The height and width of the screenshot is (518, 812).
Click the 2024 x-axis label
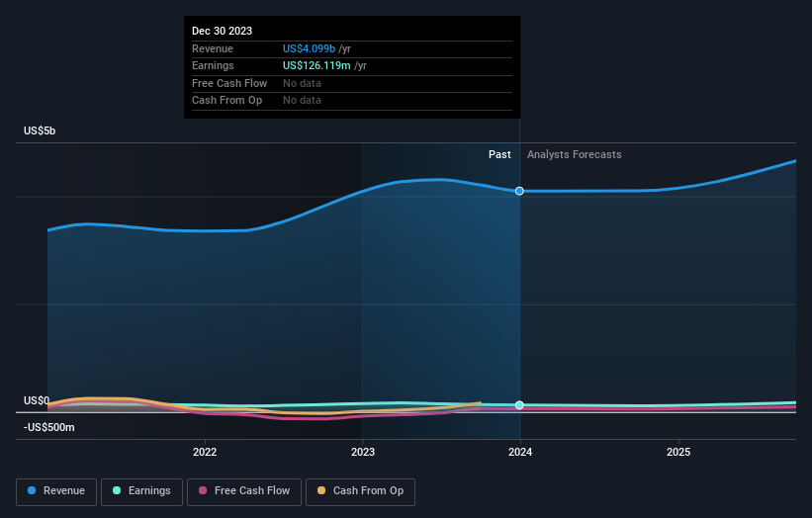click(x=520, y=452)
